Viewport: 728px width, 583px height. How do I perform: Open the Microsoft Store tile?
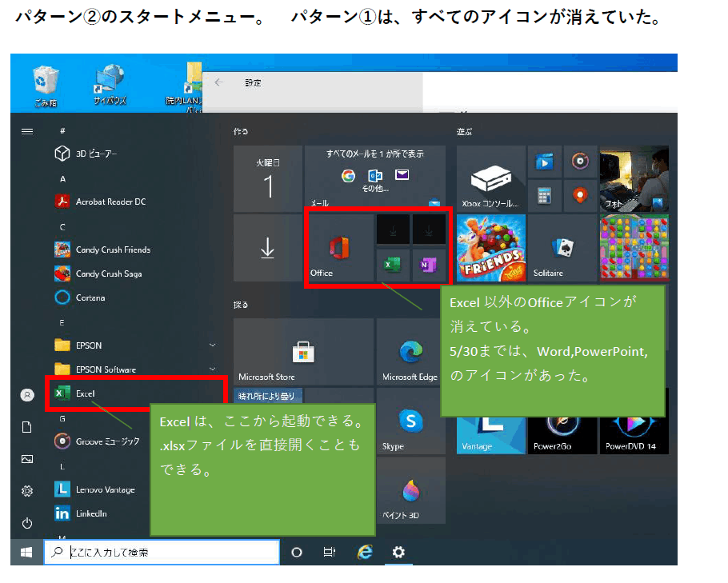[x=304, y=352]
